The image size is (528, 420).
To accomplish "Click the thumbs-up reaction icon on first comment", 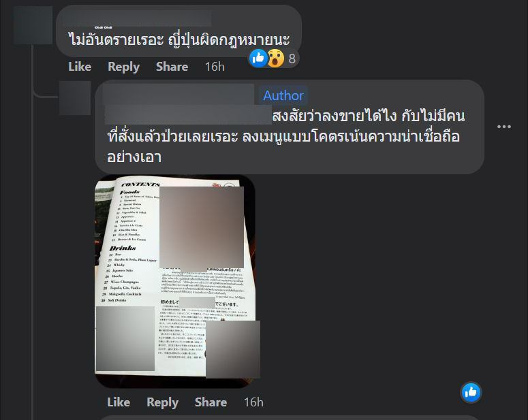I will (258, 59).
